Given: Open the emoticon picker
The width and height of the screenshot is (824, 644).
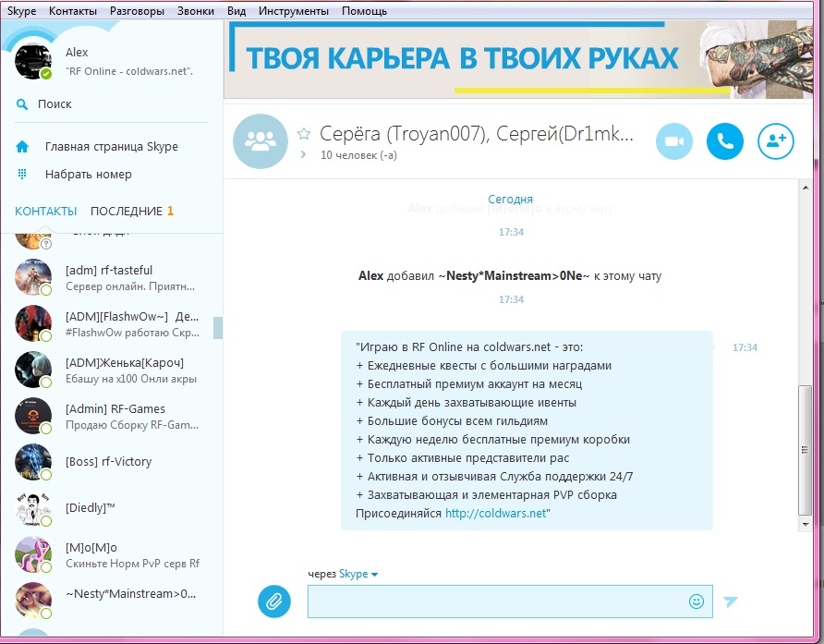Looking at the screenshot, I should (697, 601).
